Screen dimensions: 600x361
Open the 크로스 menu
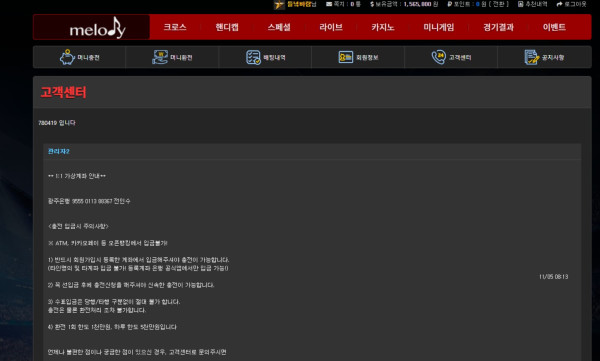[x=175, y=27]
